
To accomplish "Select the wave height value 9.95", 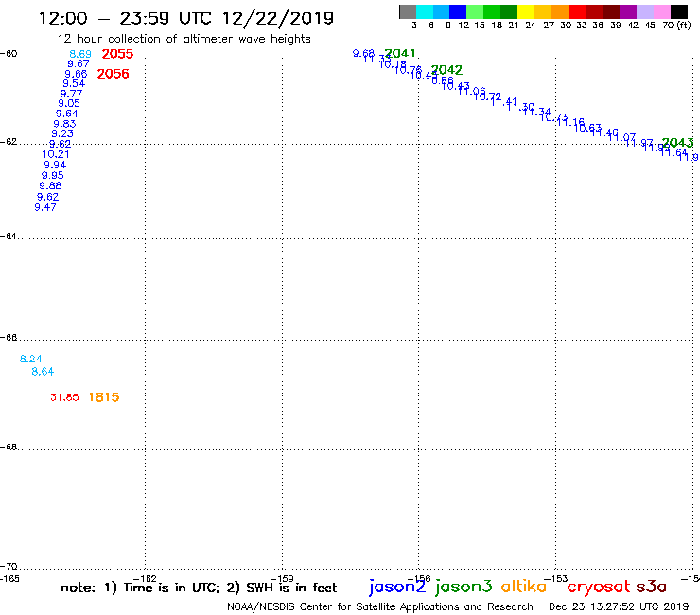I will click(x=53, y=176).
